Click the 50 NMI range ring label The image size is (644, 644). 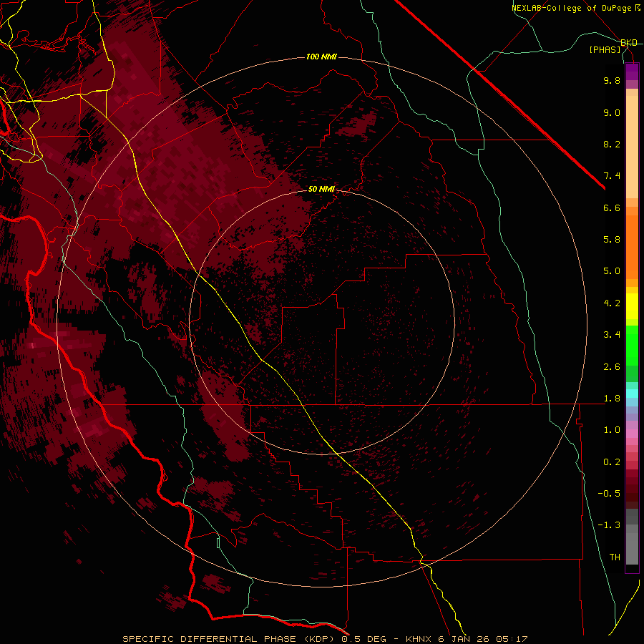[321, 189]
